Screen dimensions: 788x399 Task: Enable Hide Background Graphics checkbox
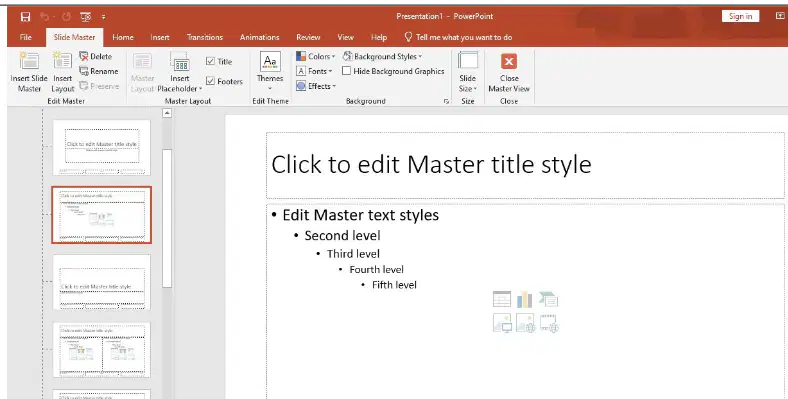(x=393, y=71)
